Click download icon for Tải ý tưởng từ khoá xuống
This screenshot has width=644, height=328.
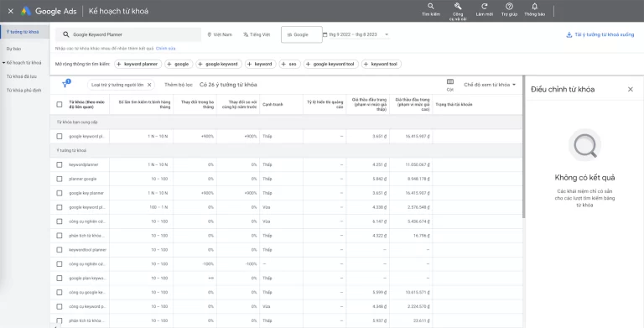(569, 34)
